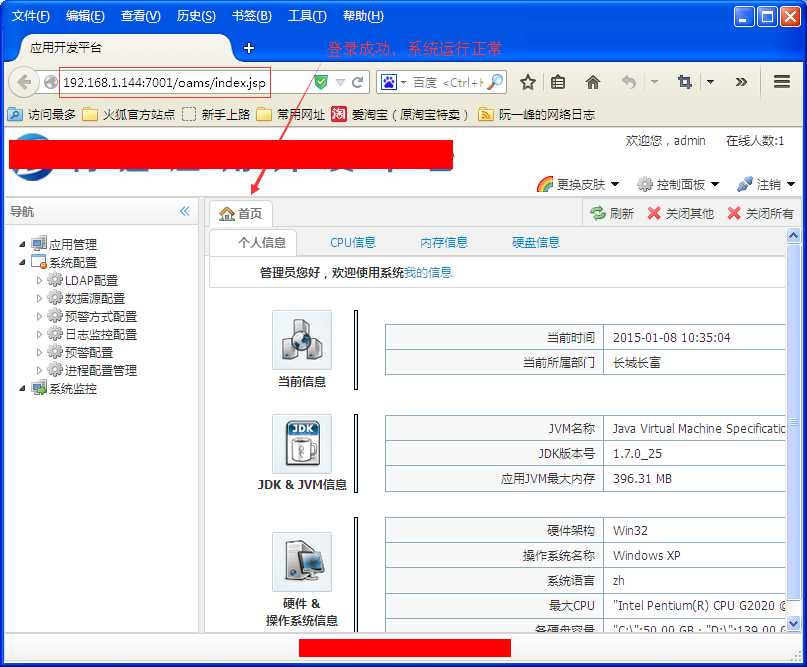
Task: Open the 控制面板 dropdown
Action: click(677, 184)
